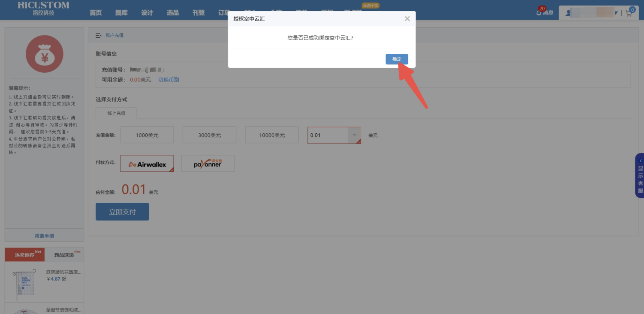Open the 庭院装饰花园旗 product title

64,272
